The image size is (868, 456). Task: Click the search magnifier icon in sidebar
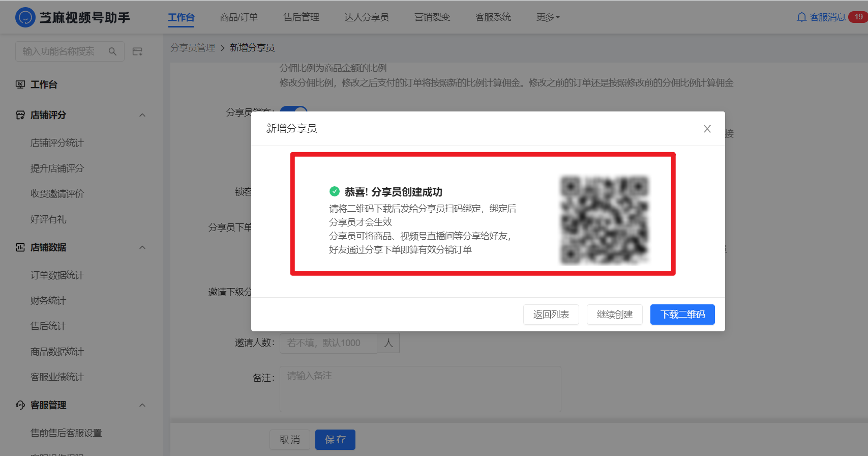(112, 51)
